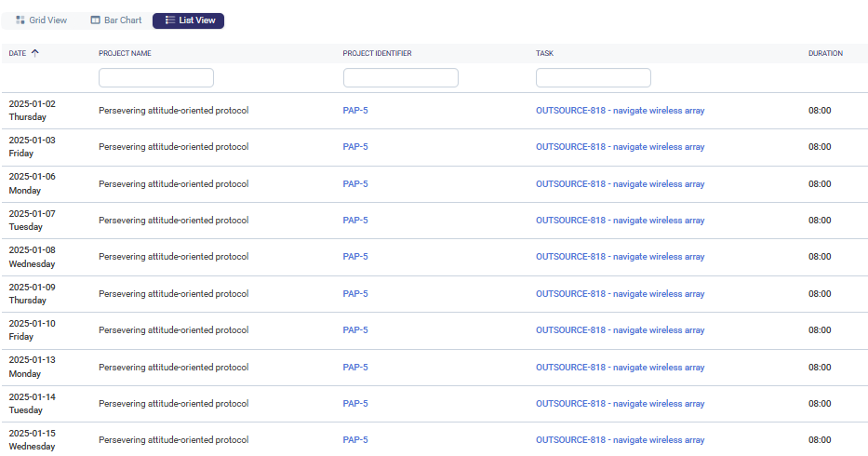Open OUTSOURCE-818 task for 2025-01-15
This screenshot has height=456, width=868.
620,440
